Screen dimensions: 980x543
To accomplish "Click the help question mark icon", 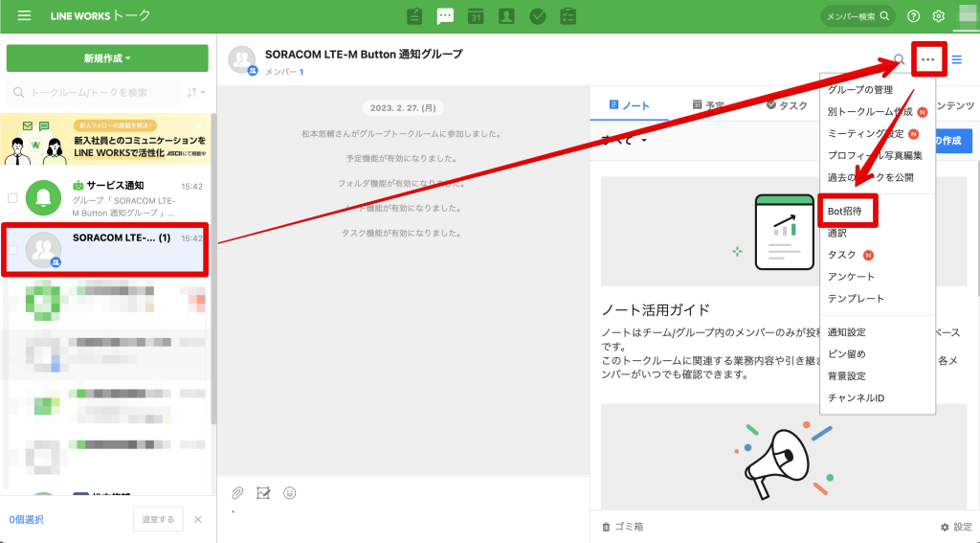I will (913, 16).
